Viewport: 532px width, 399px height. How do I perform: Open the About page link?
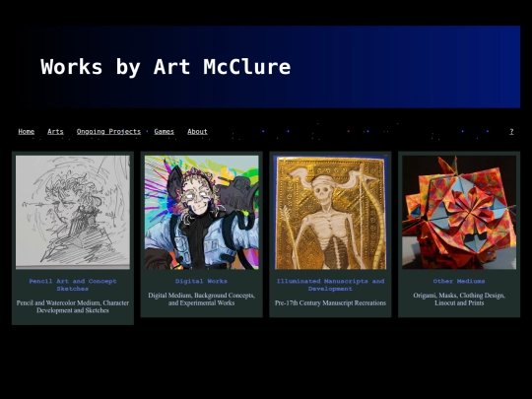197,131
